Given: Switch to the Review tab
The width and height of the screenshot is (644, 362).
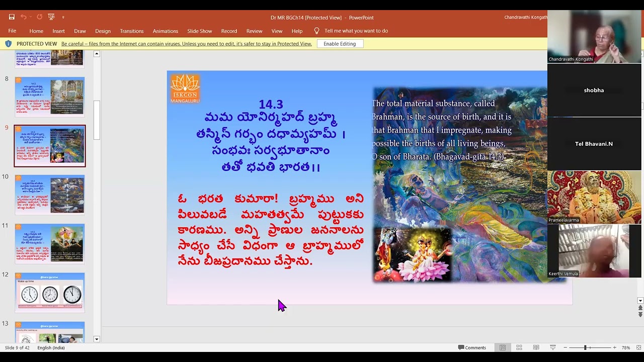Looking at the screenshot, I should tap(254, 31).
